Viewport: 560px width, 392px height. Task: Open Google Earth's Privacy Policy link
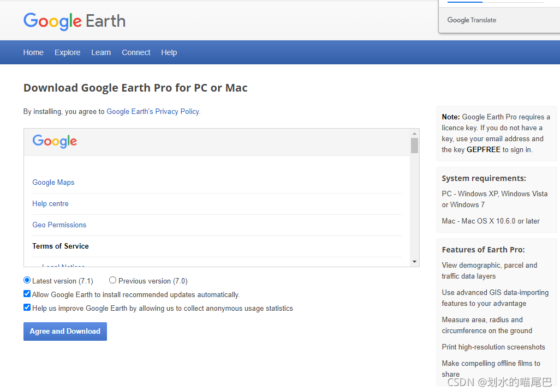(x=153, y=112)
